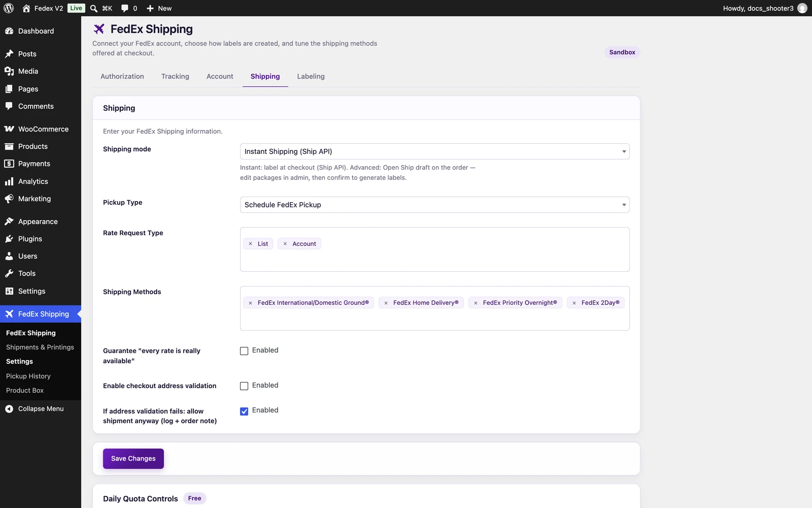Click inside the Shipping Methods field
Screen dimensions: 812x508
pyautogui.click(x=435, y=308)
